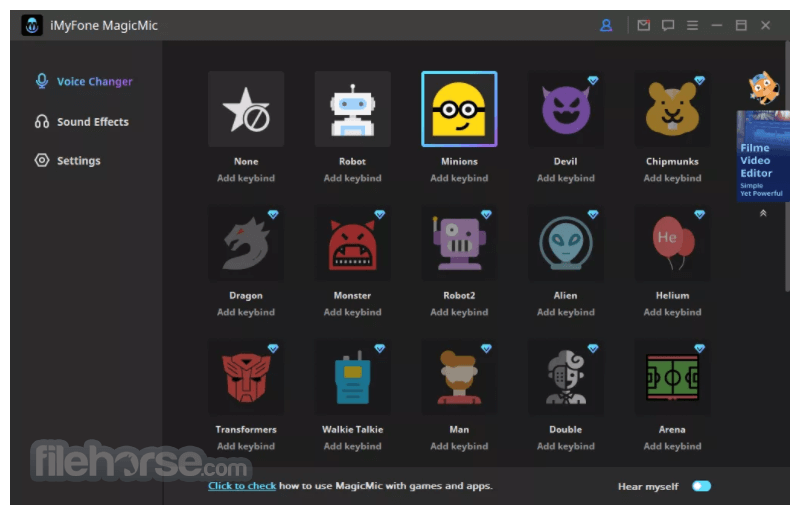The image size is (799, 512).
Task: Open the Filme Video Editor ad banner
Action: pyautogui.click(x=763, y=156)
